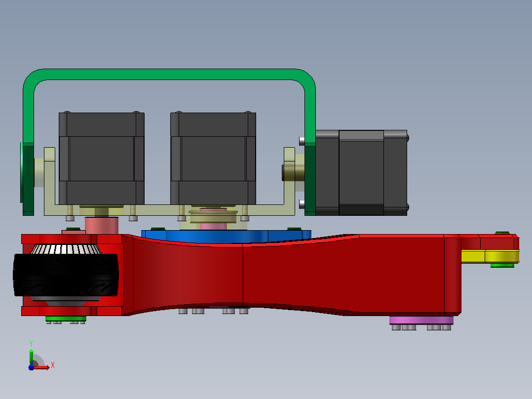Select the pink coupling below the left motor
The height and width of the screenshot is (399, 532).
point(102,226)
